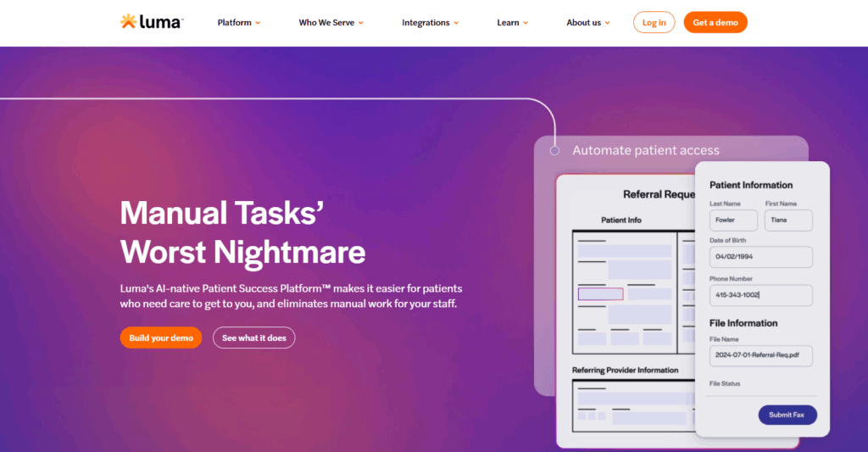Expand the Who We Serve chevron
This screenshot has height=452, width=868.
point(361,23)
